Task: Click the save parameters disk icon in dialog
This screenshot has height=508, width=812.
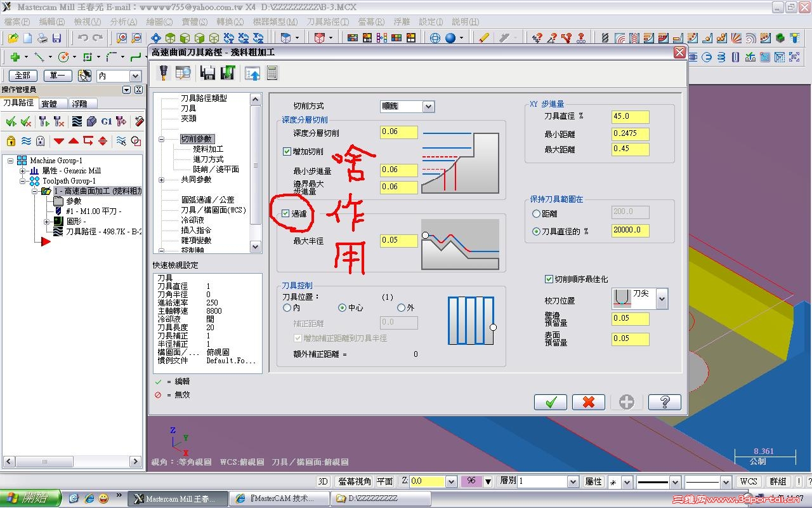Action: click(207, 73)
